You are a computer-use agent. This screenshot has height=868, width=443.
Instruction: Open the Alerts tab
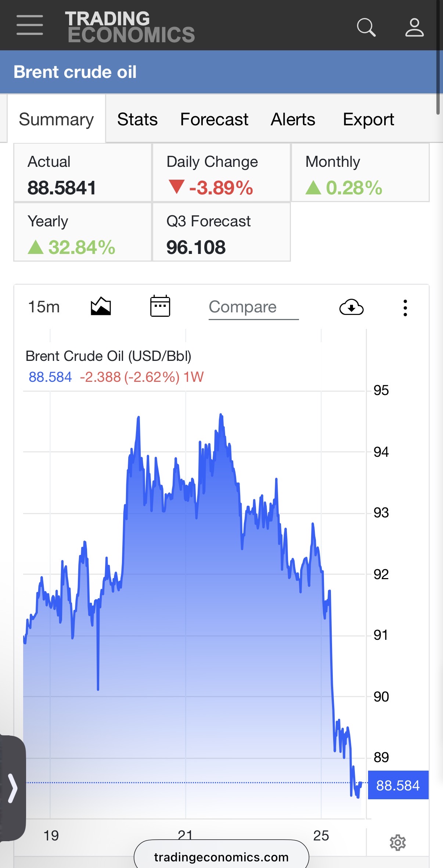(293, 119)
